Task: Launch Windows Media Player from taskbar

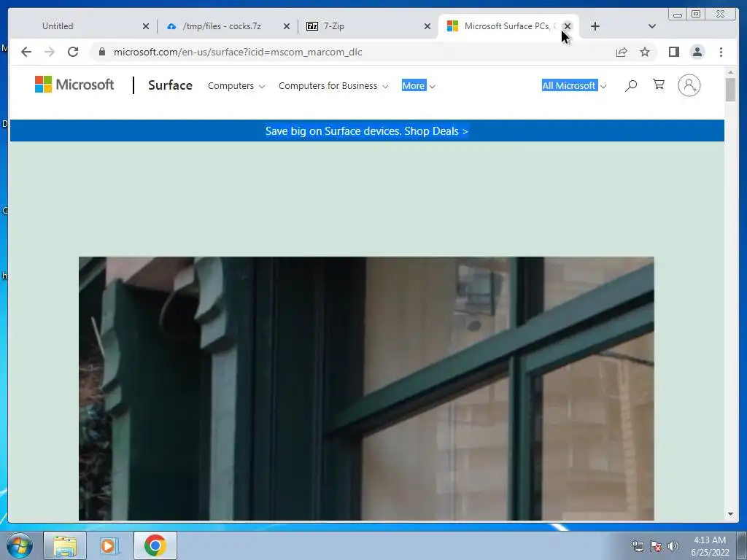Action: (x=109, y=545)
